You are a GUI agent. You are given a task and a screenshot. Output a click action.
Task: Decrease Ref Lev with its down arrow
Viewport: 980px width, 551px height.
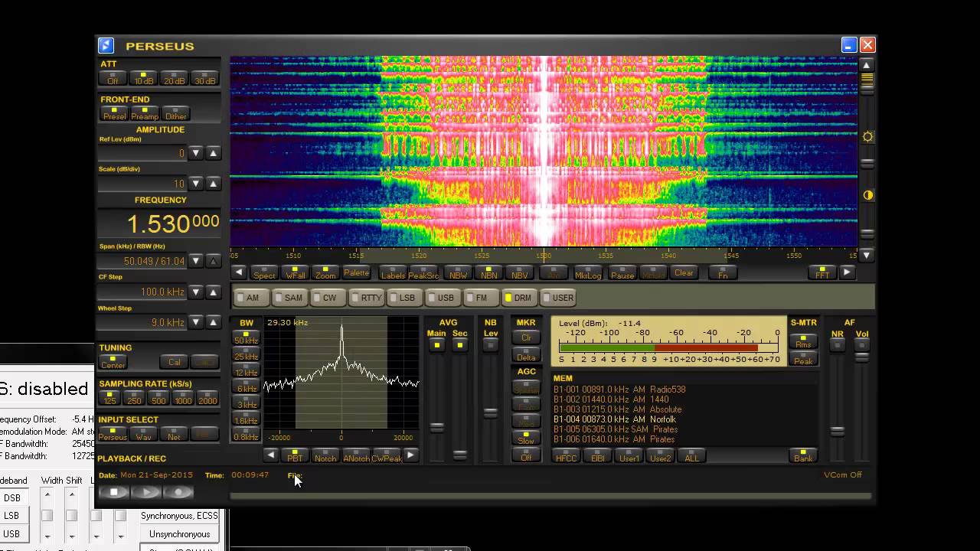[196, 153]
